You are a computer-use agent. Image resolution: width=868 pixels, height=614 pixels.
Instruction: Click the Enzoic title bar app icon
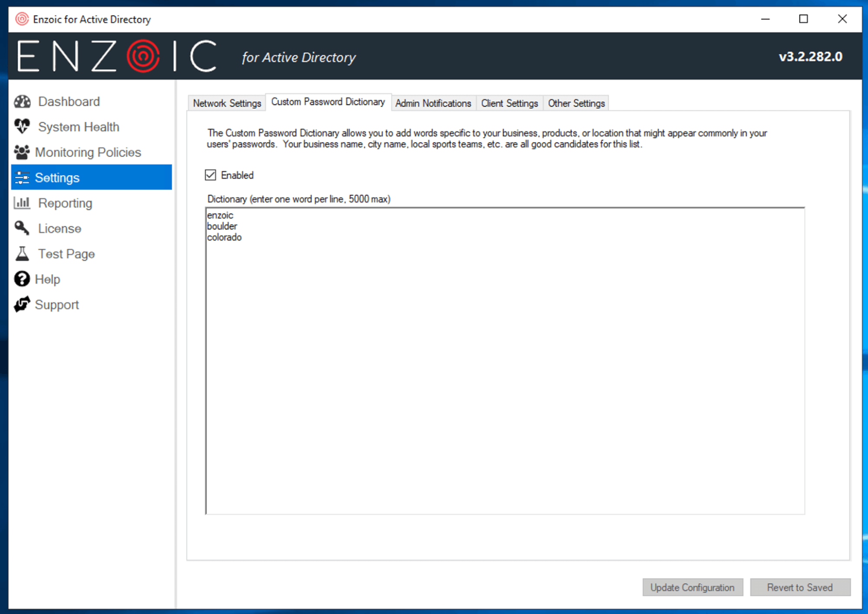[22, 19]
